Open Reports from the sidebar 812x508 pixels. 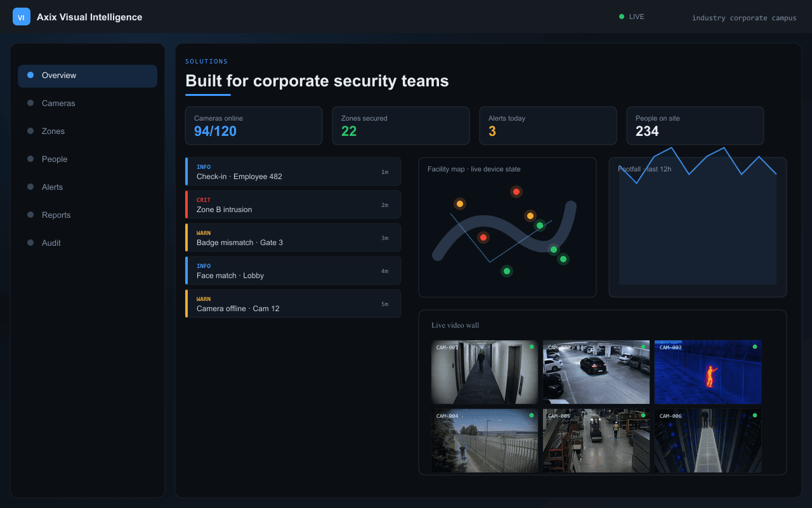pyautogui.click(x=88, y=215)
